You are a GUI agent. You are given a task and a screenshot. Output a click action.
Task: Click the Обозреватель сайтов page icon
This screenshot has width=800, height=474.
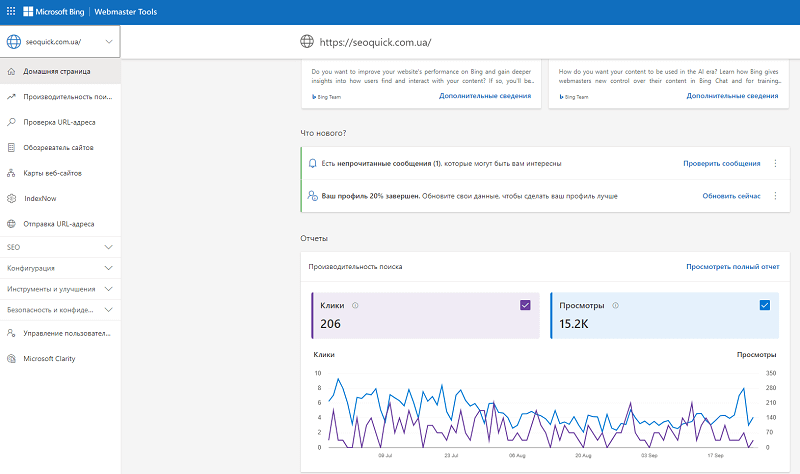tap(11, 147)
